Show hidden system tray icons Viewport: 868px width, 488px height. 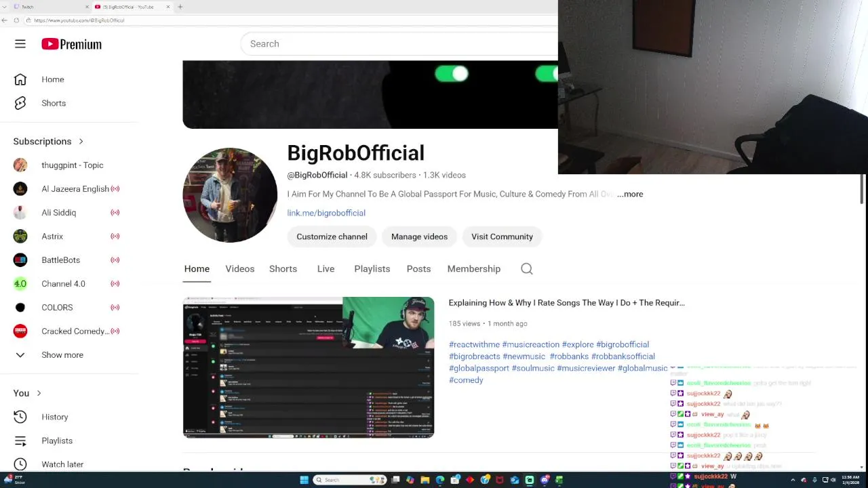pos(793,480)
